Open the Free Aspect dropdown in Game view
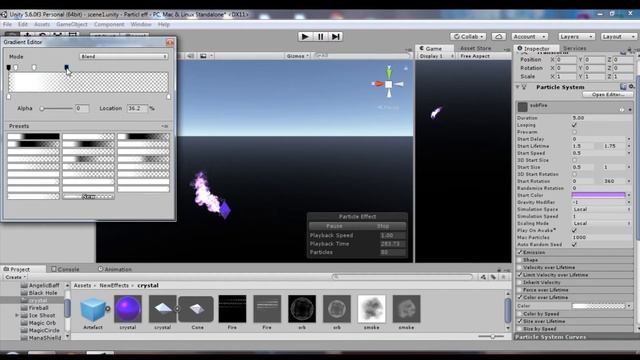Screen dimensions: 640x360 pyautogui.click(x=484, y=56)
